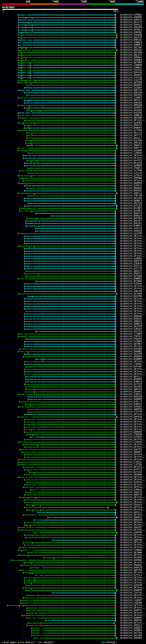The height and width of the screenshot is (644, 146).
Task: Select the UniRef100_P15880 label
Action: 131,342
